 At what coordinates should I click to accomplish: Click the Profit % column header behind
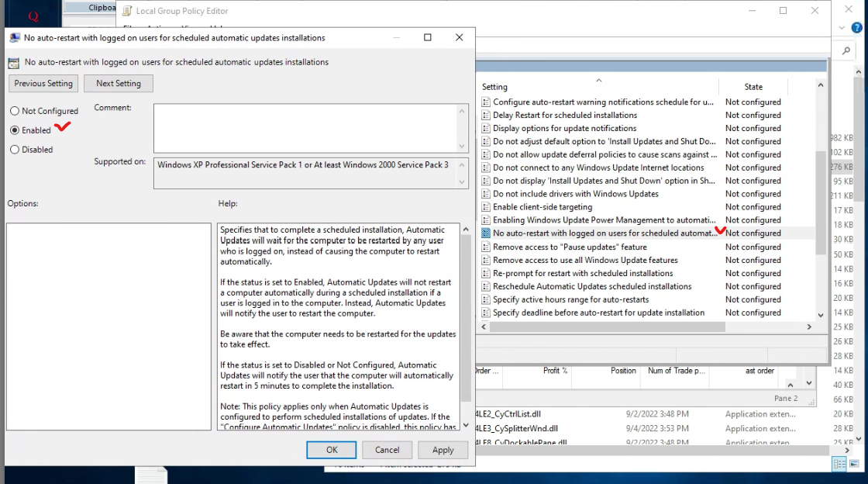pyautogui.click(x=555, y=371)
